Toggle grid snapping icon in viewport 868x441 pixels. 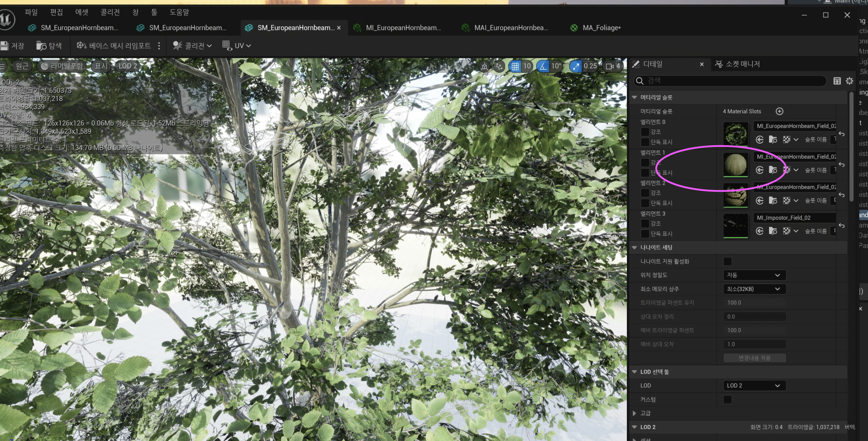pos(515,66)
